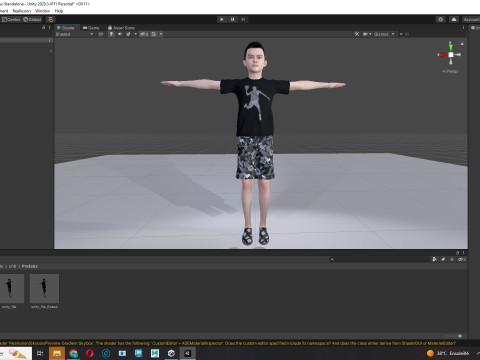This screenshot has width=480, height=360.
Task: Switch the Persp projection label
Action: coord(450,71)
